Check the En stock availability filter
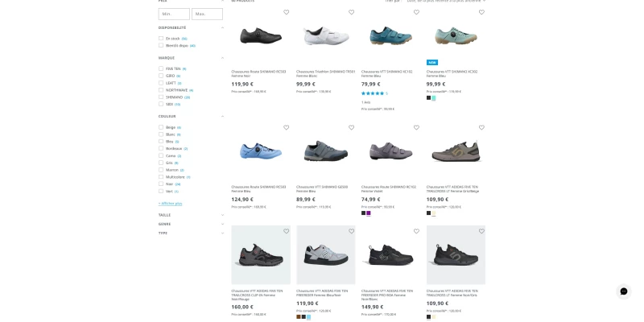The image size is (644, 322). tap(161, 38)
